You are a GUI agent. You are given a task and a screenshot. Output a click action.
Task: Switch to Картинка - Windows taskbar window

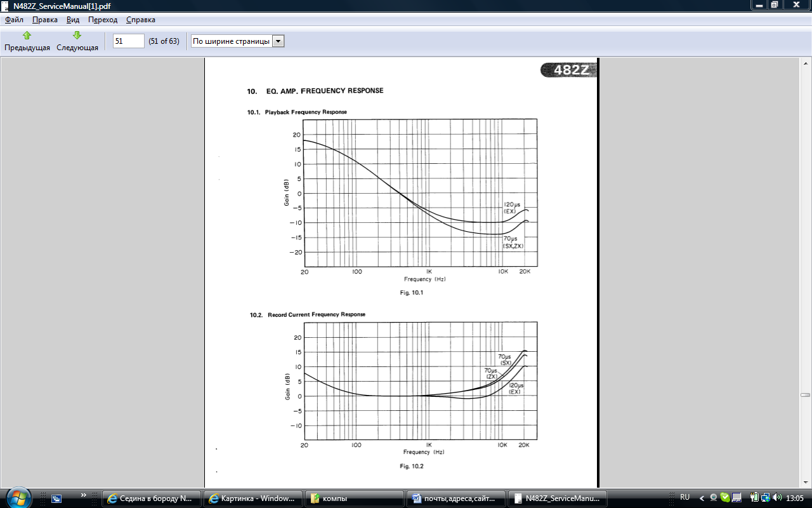(x=253, y=498)
